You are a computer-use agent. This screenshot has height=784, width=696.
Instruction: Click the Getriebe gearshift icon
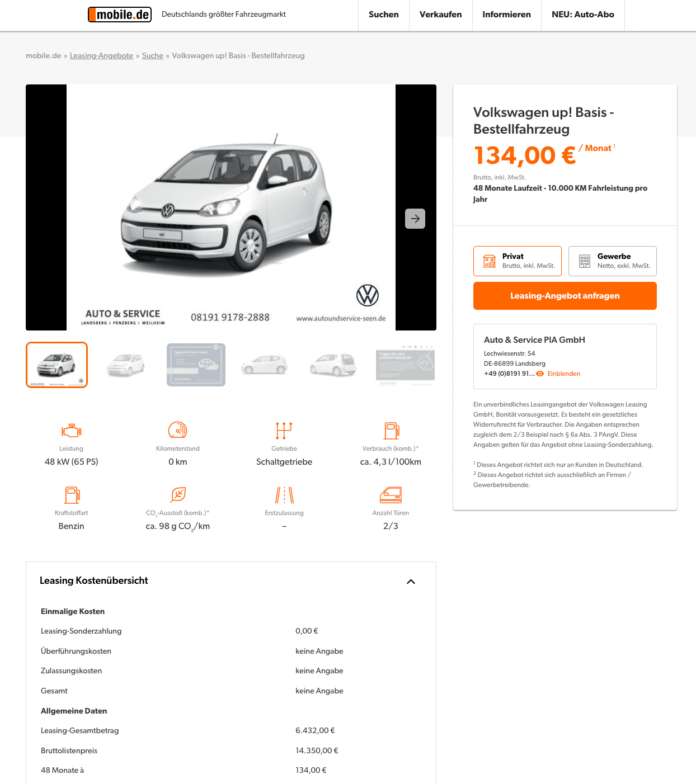point(284,431)
